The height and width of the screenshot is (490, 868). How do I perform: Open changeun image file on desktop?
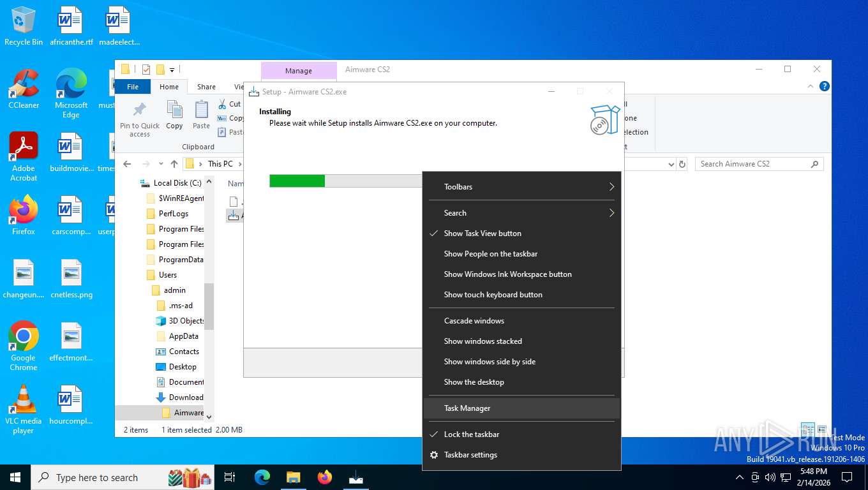point(24,279)
